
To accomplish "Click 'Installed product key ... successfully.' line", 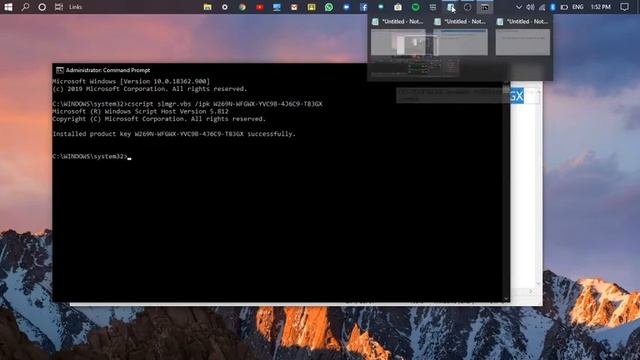I will pos(174,134).
